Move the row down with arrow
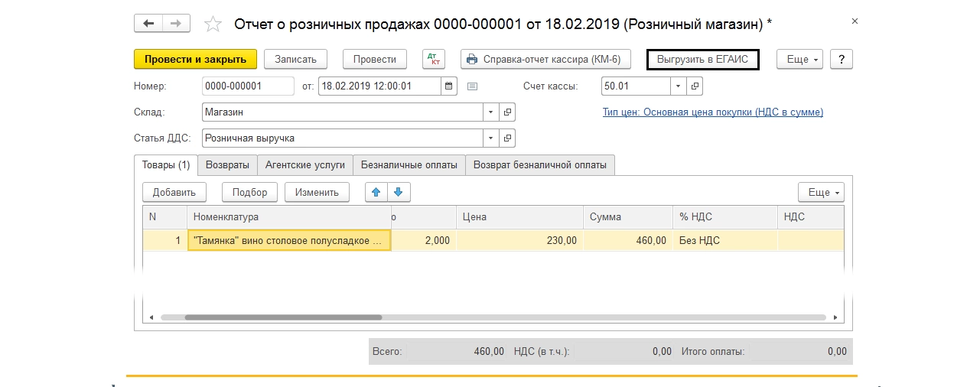The image size is (980, 387). point(399,192)
